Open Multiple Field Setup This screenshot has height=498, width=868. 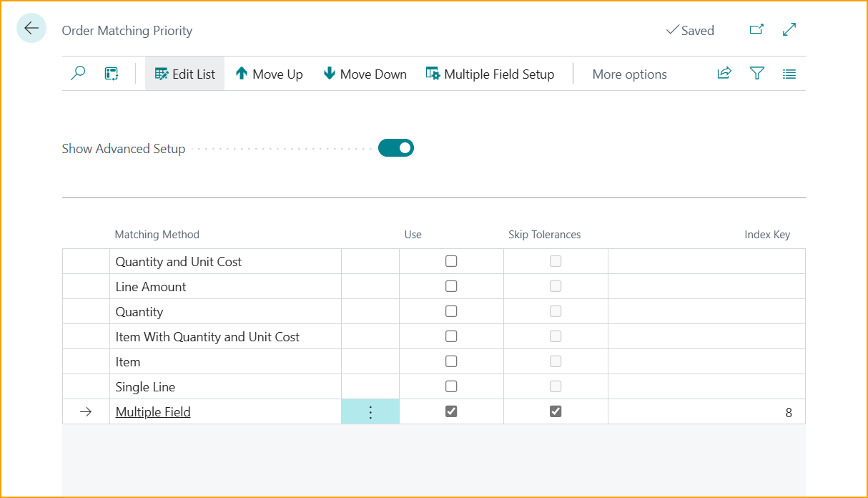click(490, 74)
